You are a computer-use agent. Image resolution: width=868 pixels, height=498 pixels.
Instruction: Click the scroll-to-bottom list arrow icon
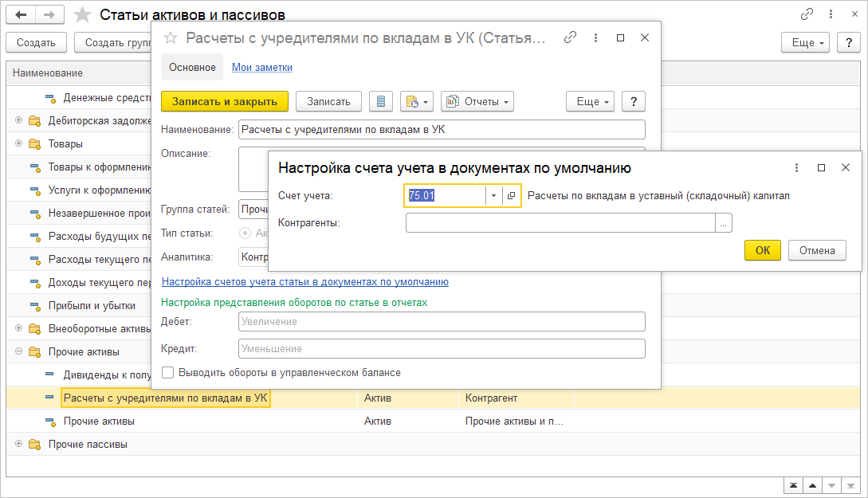point(852,485)
